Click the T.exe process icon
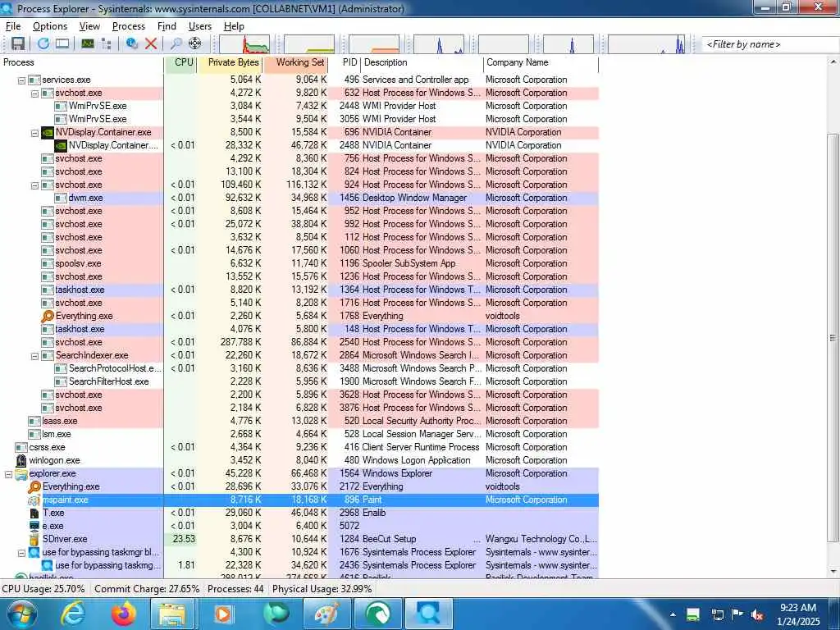The height and width of the screenshot is (630, 840). click(34, 513)
